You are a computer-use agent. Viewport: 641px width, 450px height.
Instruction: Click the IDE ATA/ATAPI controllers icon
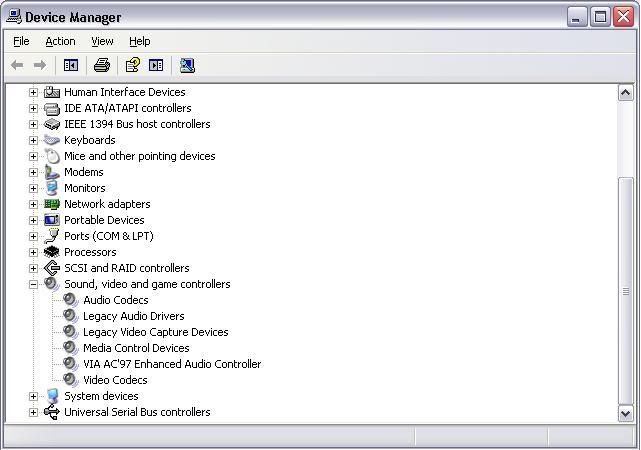tap(52, 108)
